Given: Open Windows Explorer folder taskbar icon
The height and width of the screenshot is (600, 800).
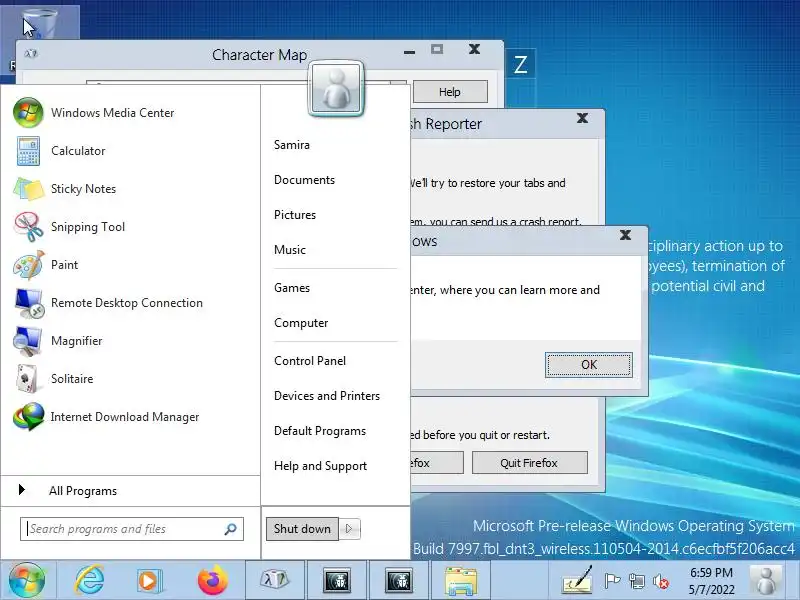Looking at the screenshot, I should [461, 580].
